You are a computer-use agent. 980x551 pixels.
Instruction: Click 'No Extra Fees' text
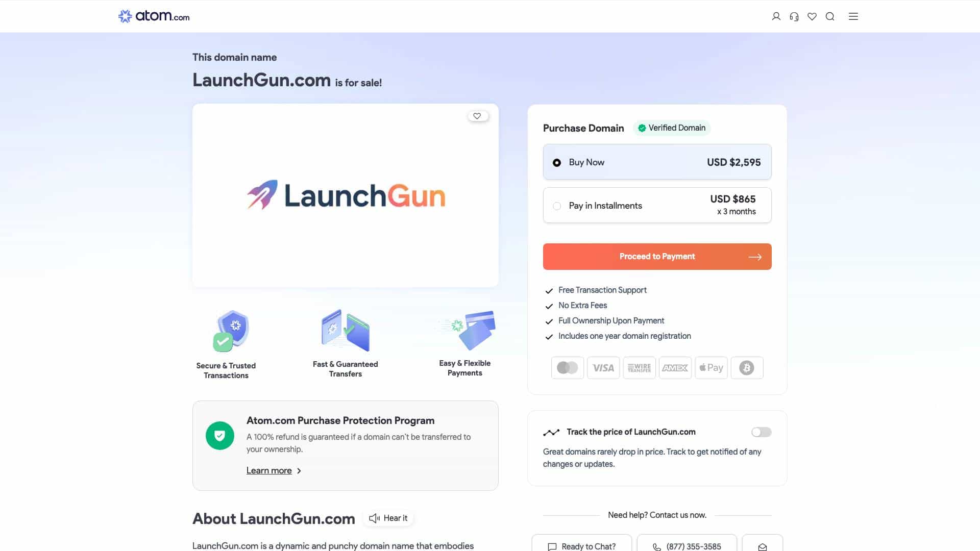(582, 305)
